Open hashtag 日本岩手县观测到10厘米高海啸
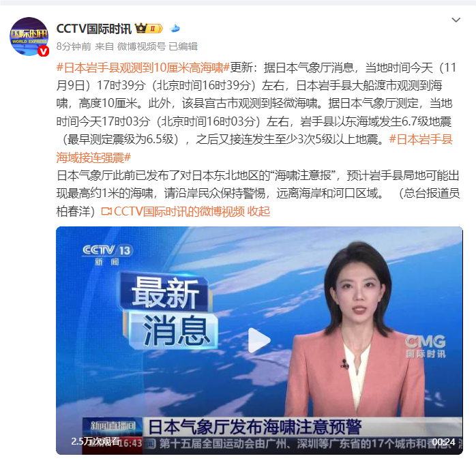This screenshot has width=476, height=463. pyautogui.click(x=143, y=68)
